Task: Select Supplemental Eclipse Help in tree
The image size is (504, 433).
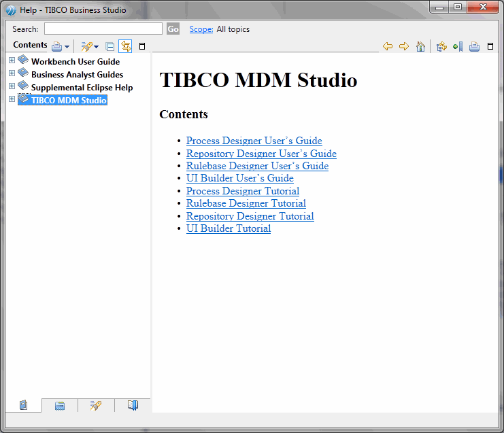Action: click(x=82, y=88)
